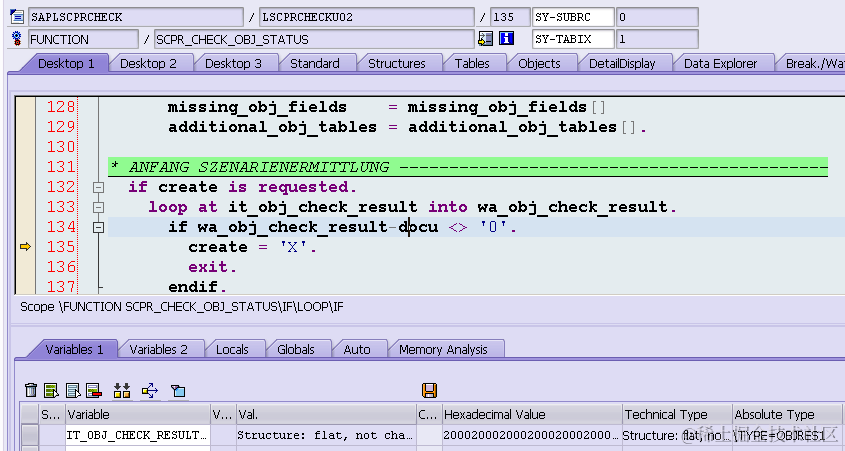Click the Hexadecimal Value column header
This screenshot has height=451, width=845.
532,414
